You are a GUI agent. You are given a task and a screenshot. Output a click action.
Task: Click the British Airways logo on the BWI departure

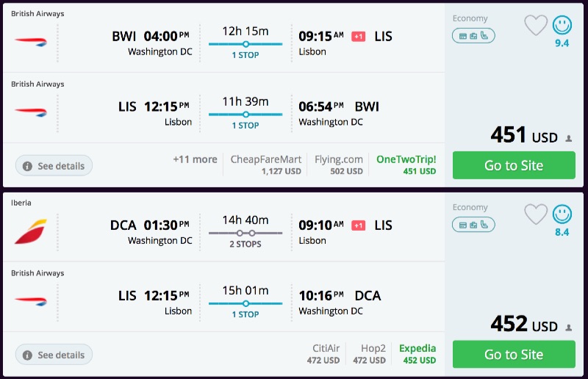coord(30,42)
